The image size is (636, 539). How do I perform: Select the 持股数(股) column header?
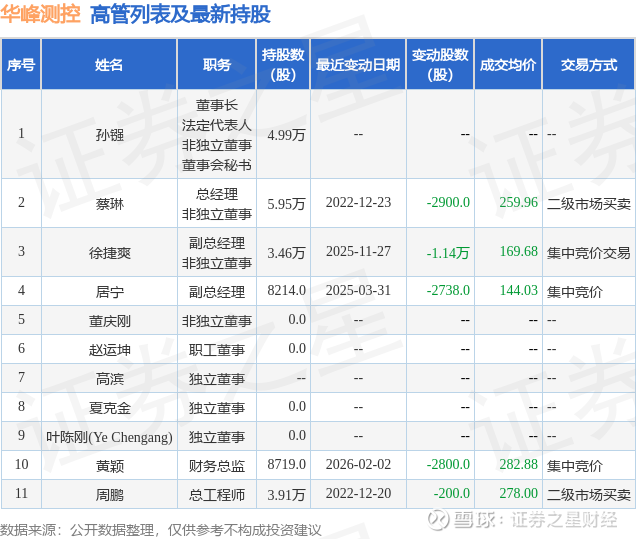[x=283, y=64]
